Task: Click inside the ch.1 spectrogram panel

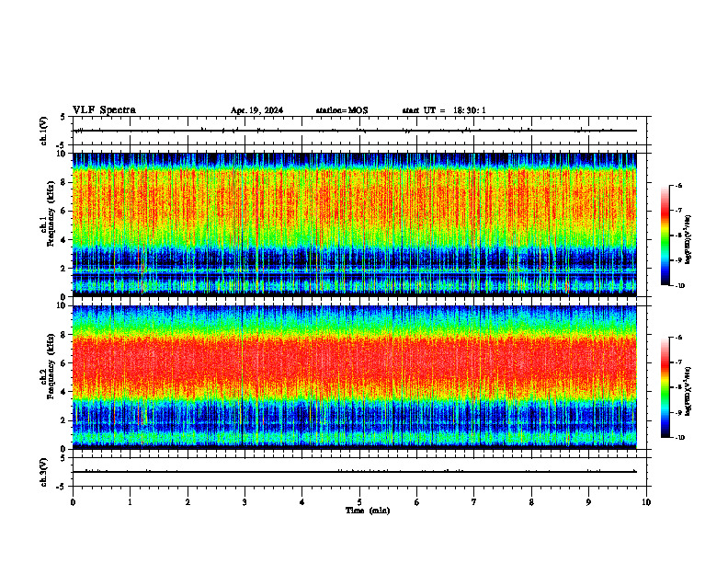Action: (355, 224)
